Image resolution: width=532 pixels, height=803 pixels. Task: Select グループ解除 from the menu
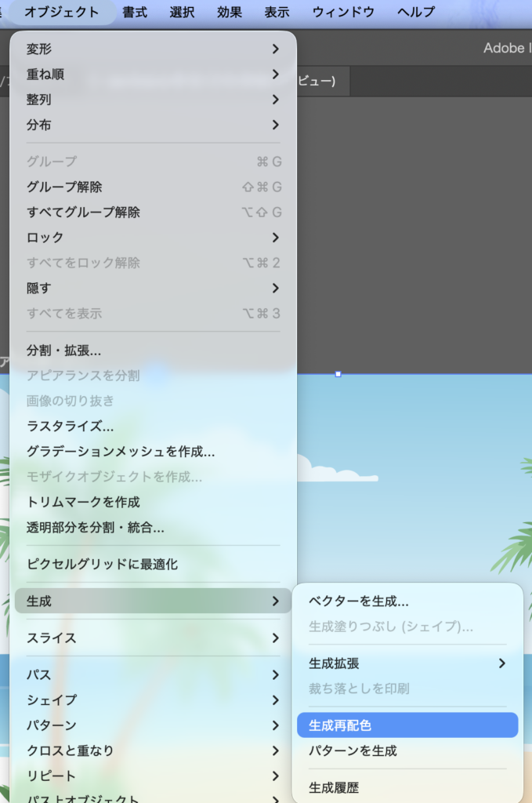(x=153, y=187)
